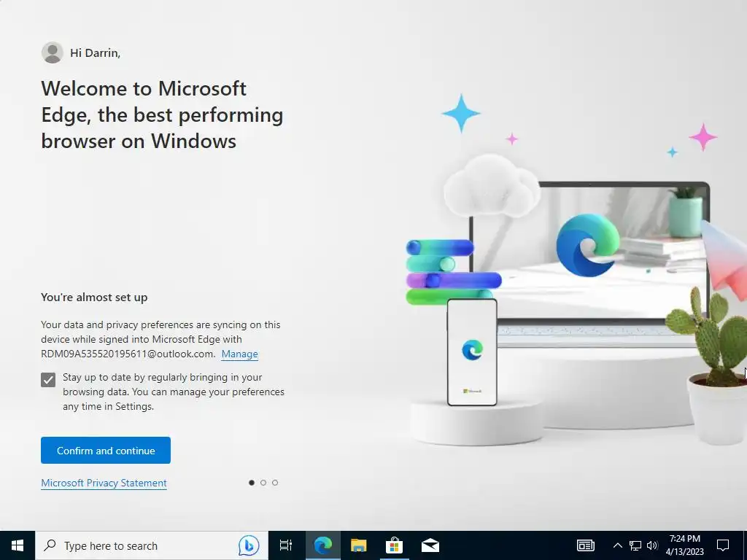The image size is (747, 560).
Task: Go to the second page indicator dot
Action: pyautogui.click(x=263, y=483)
